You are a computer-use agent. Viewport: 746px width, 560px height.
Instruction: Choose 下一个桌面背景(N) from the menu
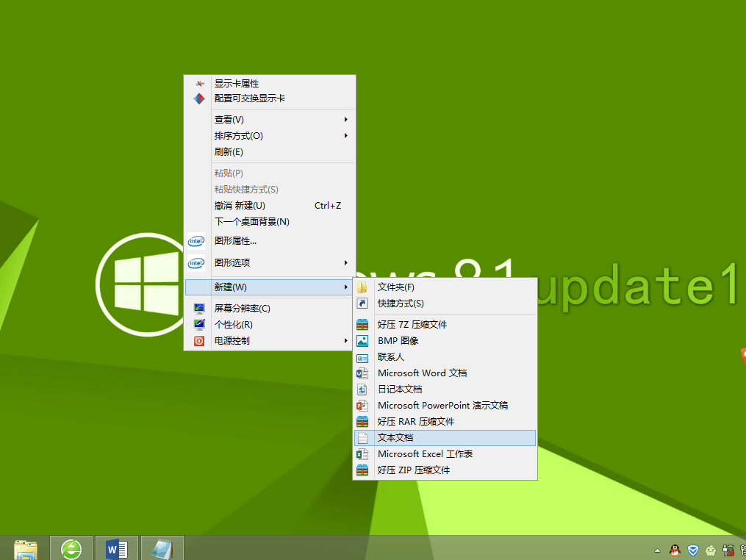pyautogui.click(x=269, y=222)
